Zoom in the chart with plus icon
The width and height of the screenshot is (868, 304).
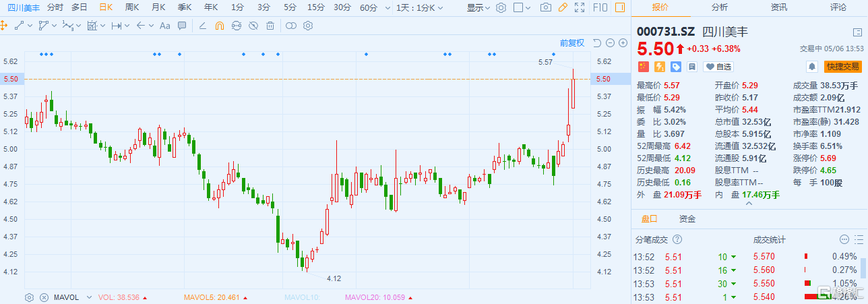pos(622,43)
